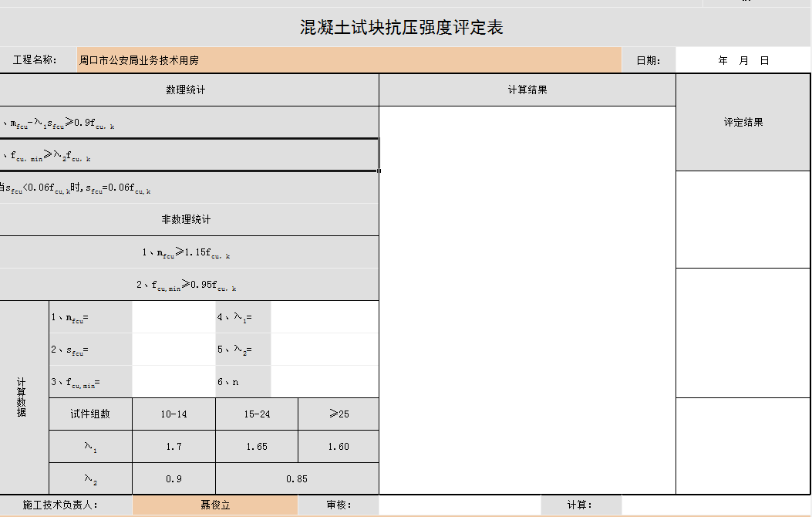Select the date cell showing 年 月 日
Viewport: 812px width, 517px height.
point(743,60)
